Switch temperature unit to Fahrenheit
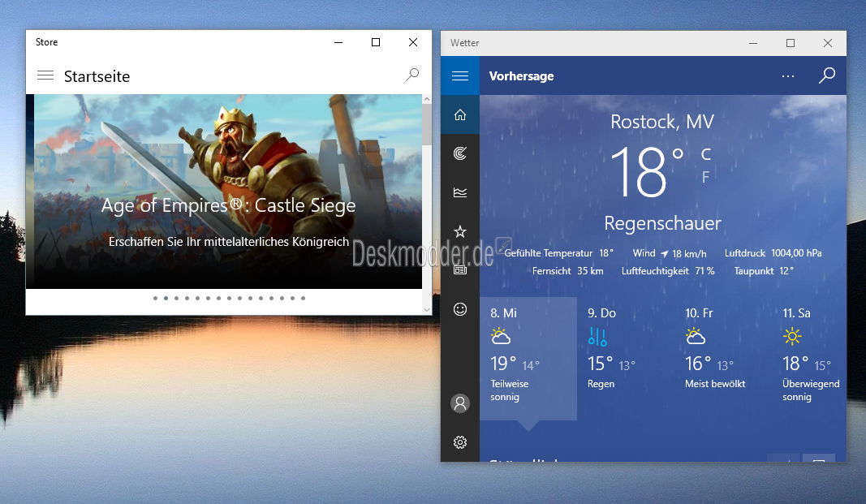This screenshot has width=866, height=504. pyautogui.click(x=705, y=177)
